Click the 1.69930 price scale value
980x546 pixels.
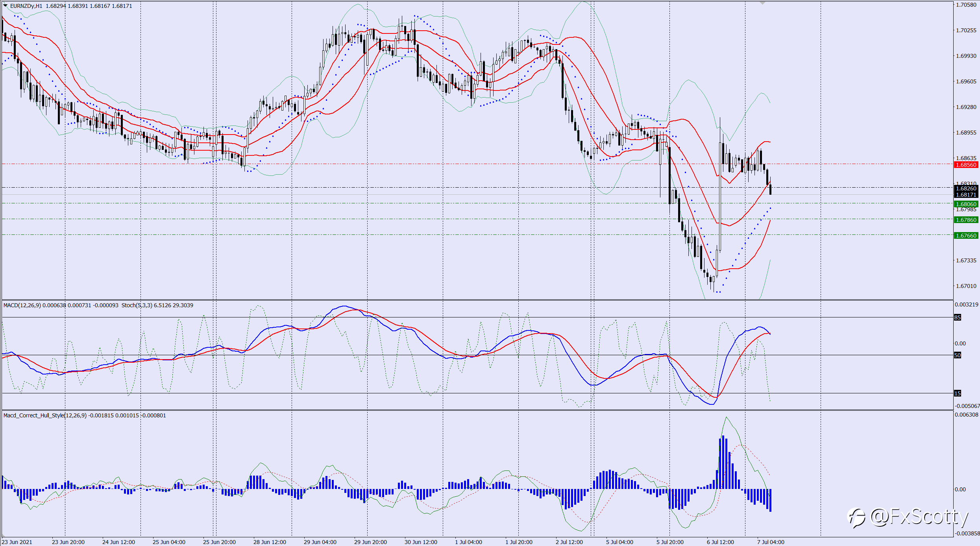(966, 56)
